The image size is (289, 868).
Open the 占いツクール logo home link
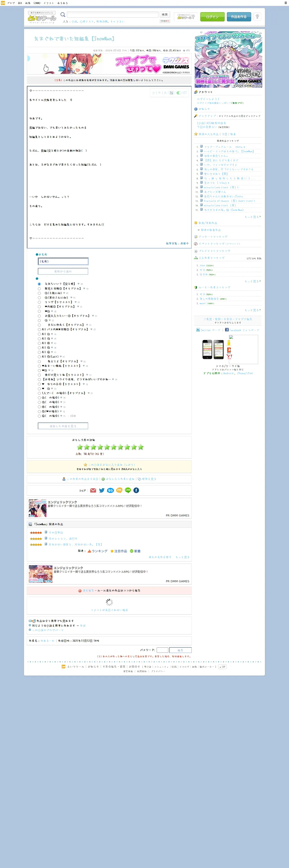[42, 18]
